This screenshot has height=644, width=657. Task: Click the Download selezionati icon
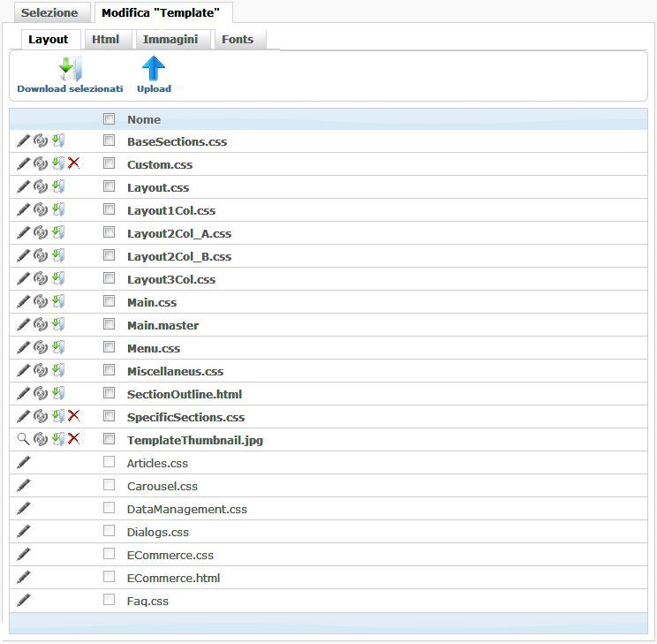point(70,69)
